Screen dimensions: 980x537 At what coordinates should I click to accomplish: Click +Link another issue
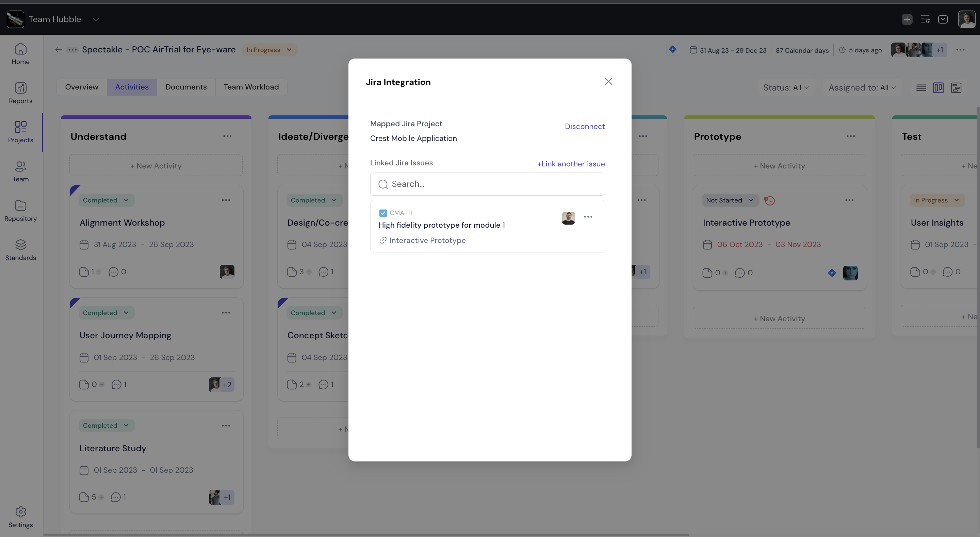click(571, 164)
